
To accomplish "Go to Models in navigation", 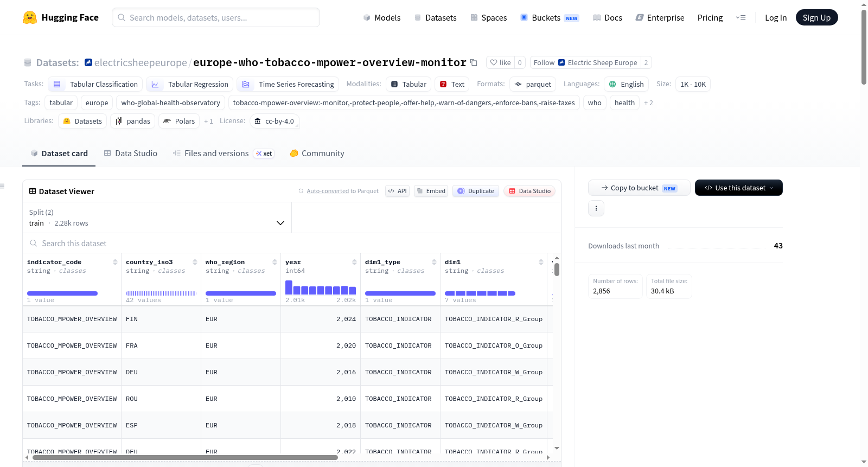I will (x=382, y=17).
